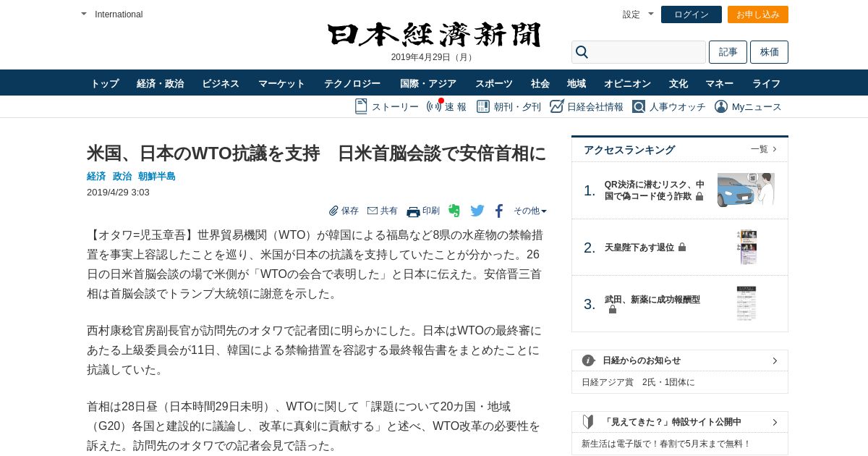Open アクセスランキング 一覧 chevron link

pyautogui.click(x=764, y=149)
